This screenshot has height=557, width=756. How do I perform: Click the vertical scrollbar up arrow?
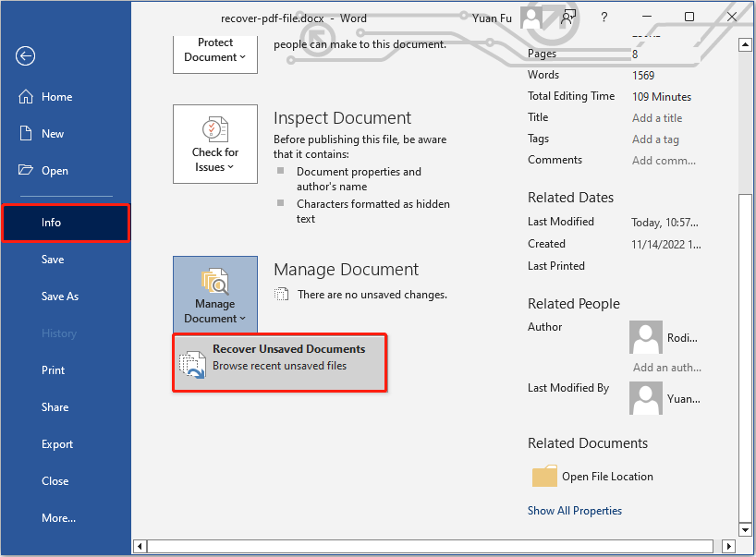click(746, 45)
